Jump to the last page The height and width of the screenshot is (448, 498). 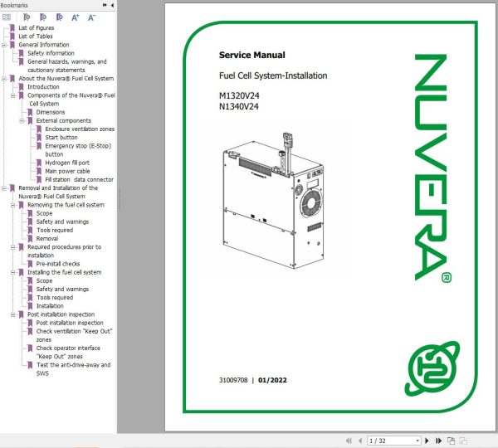coord(438,441)
